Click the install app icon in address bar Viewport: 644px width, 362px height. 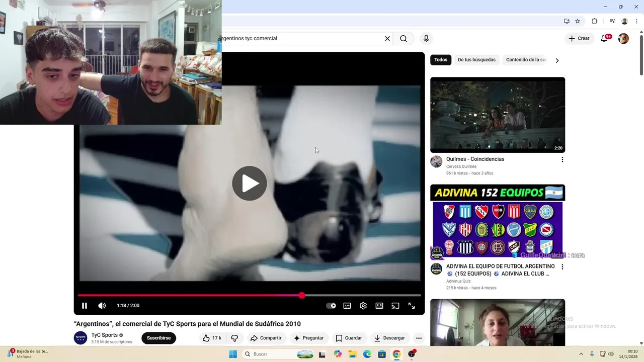pyautogui.click(x=567, y=21)
